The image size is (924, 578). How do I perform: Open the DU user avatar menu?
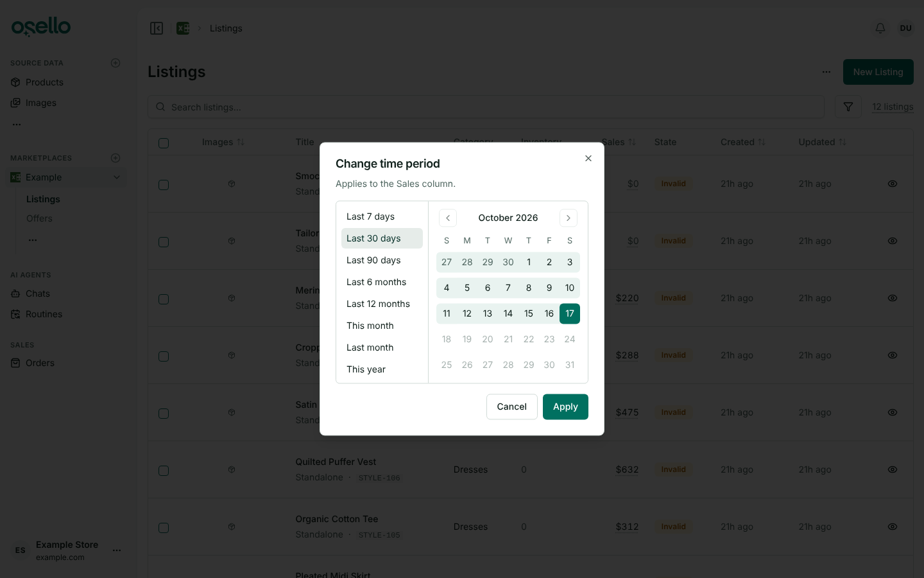906,28
